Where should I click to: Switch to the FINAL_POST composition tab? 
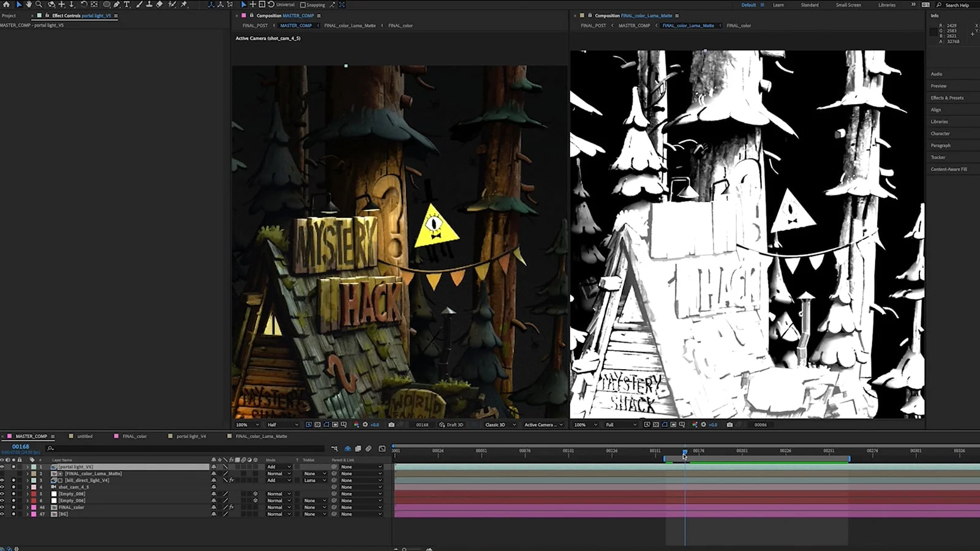(x=254, y=25)
